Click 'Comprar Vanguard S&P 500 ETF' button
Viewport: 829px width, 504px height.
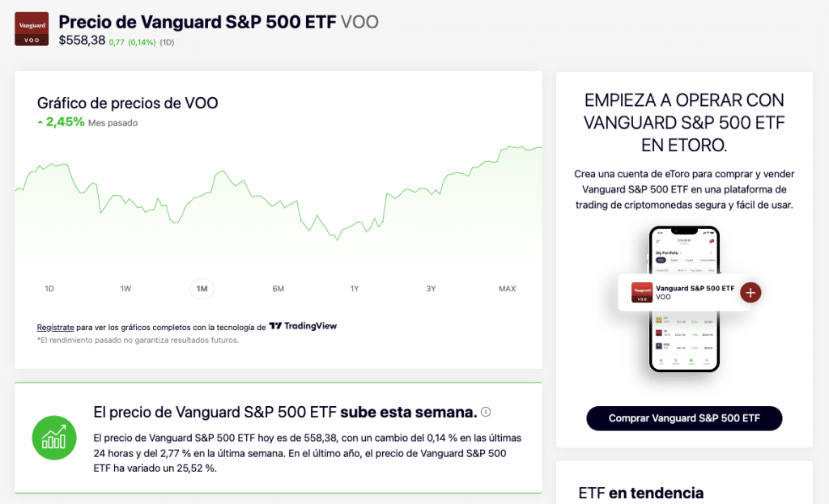684,418
